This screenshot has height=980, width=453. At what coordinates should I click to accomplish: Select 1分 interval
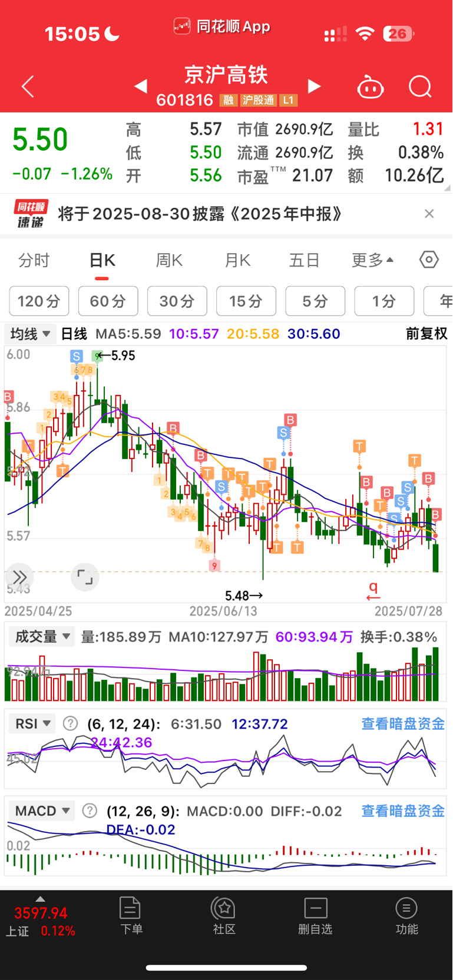click(384, 301)
